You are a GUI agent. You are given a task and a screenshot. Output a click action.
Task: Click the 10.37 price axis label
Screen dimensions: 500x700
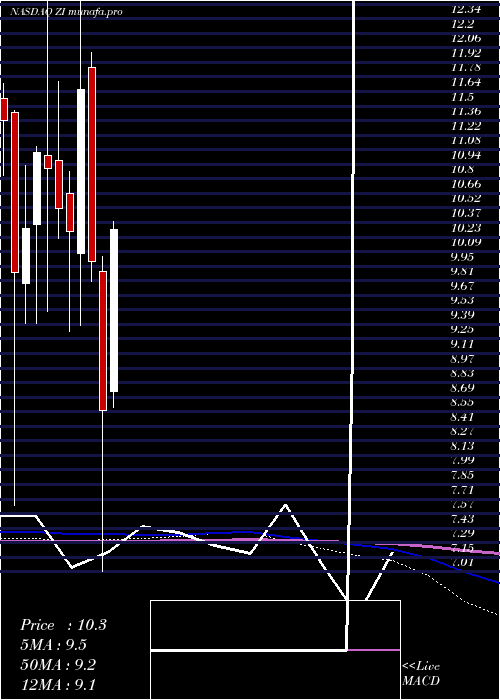(x=466, y=213)
